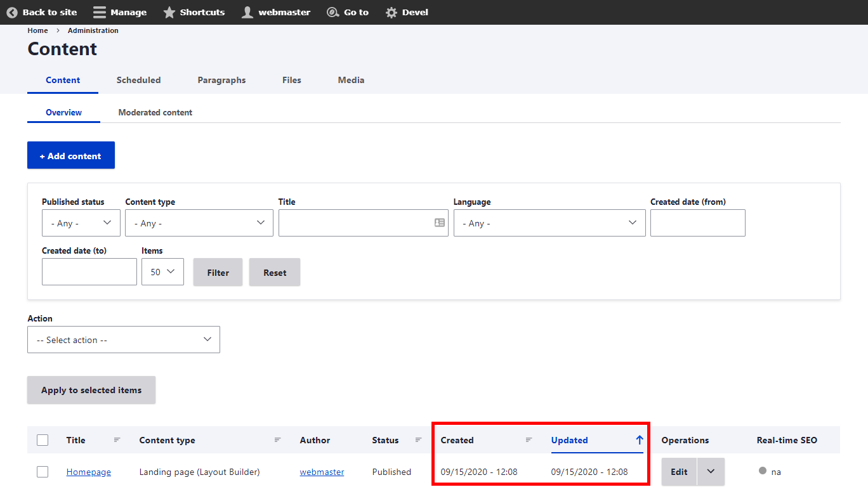
Task: Expand the Edit operations dropdown arrow
Action: coord(711,472)
